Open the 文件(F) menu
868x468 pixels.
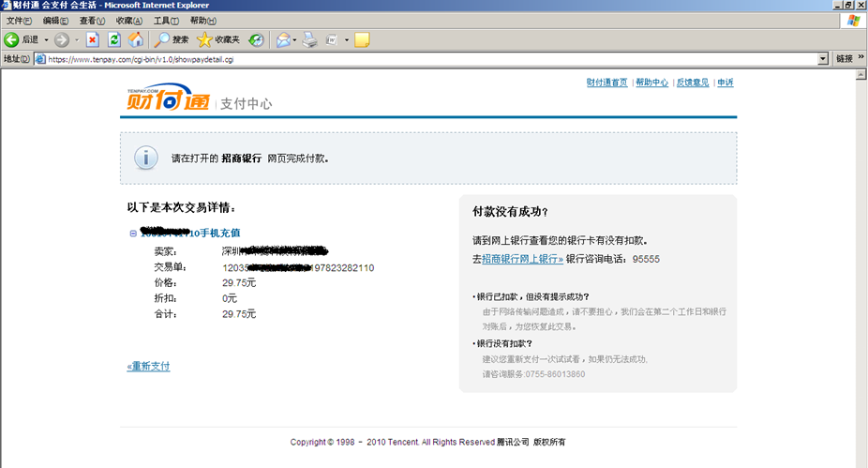(x=20, y=20)
